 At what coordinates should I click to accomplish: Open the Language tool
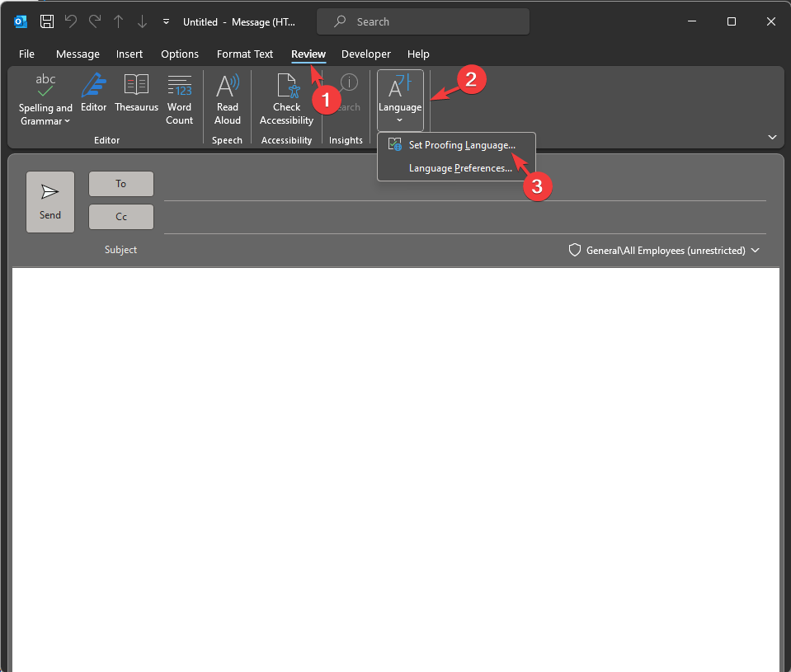[x=399, y=91]
